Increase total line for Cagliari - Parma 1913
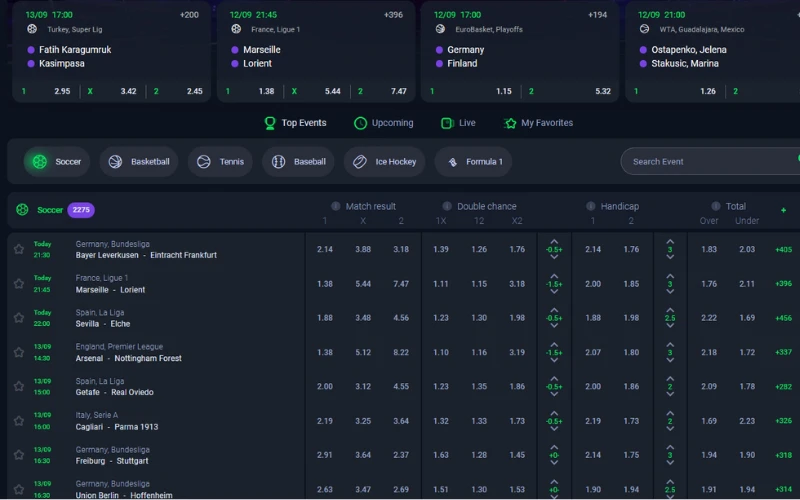The width and height of the screenshot is (800, 500). point(670,413)
